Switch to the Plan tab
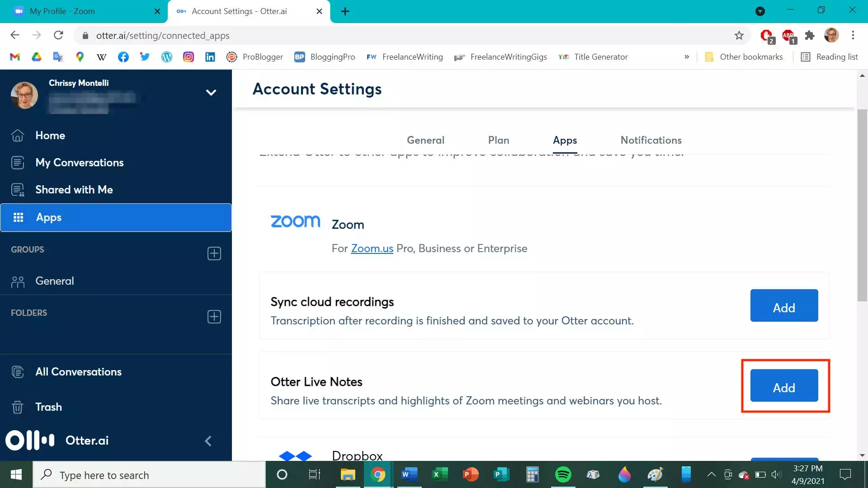868x488 pixels. point(499,140)
